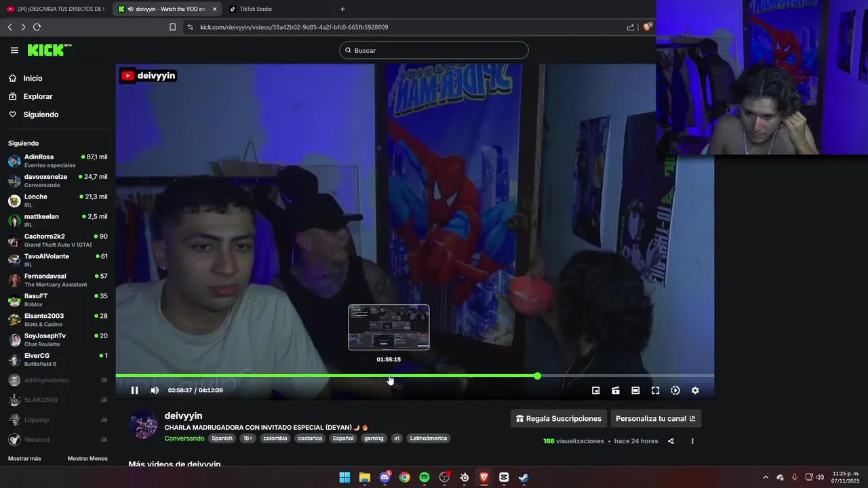The width and height of the screenshot is (868, 488).
Task: Open offline Lilpump channel
Action: click(x=58, y=420)
